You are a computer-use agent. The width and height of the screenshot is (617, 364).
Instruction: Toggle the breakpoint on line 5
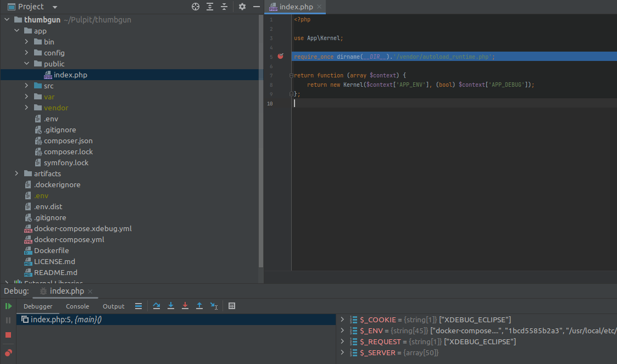[x=281, y=56]
